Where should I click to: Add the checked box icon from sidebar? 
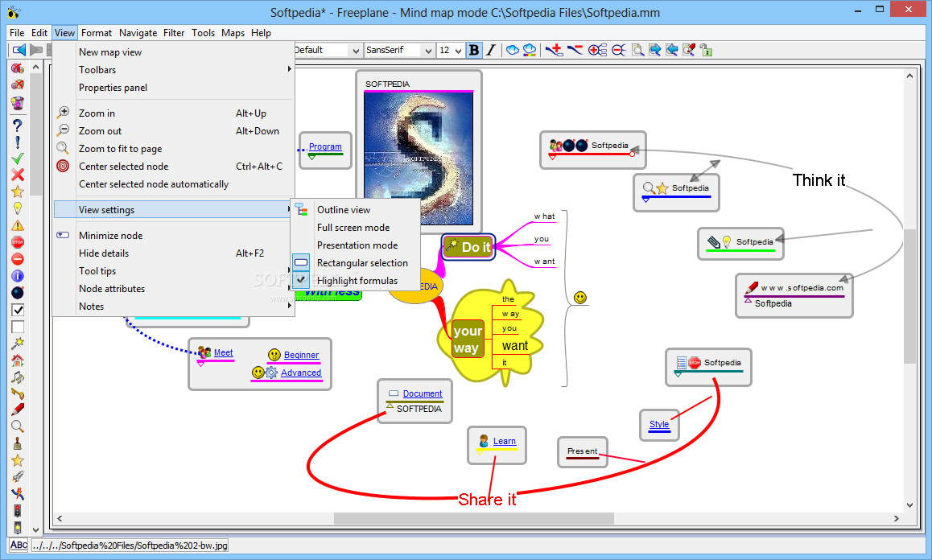(x=18, y=310)
